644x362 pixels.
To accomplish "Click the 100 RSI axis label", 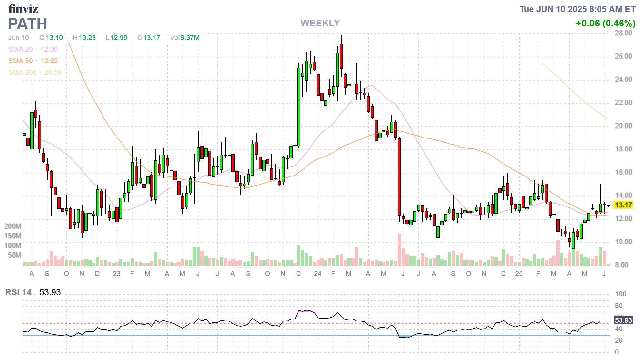I will pyautogui.click(x=620, y=294).
